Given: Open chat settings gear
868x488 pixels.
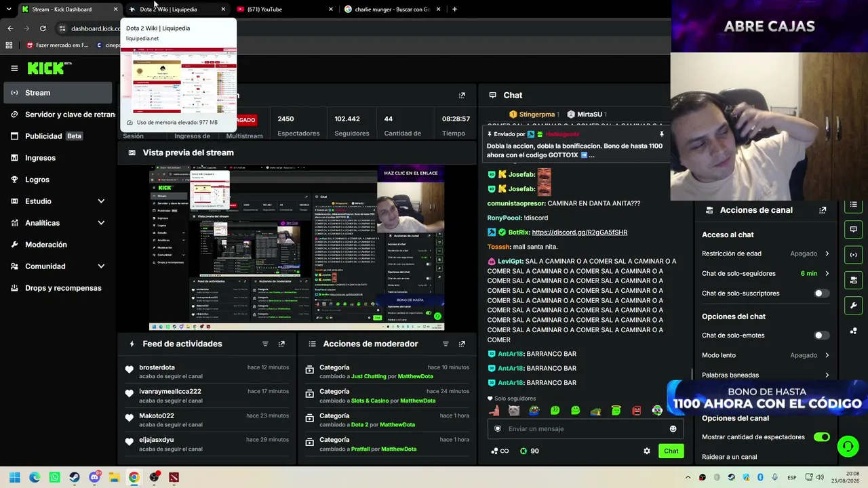Looking at the screenshot, I should pos(646,451).
